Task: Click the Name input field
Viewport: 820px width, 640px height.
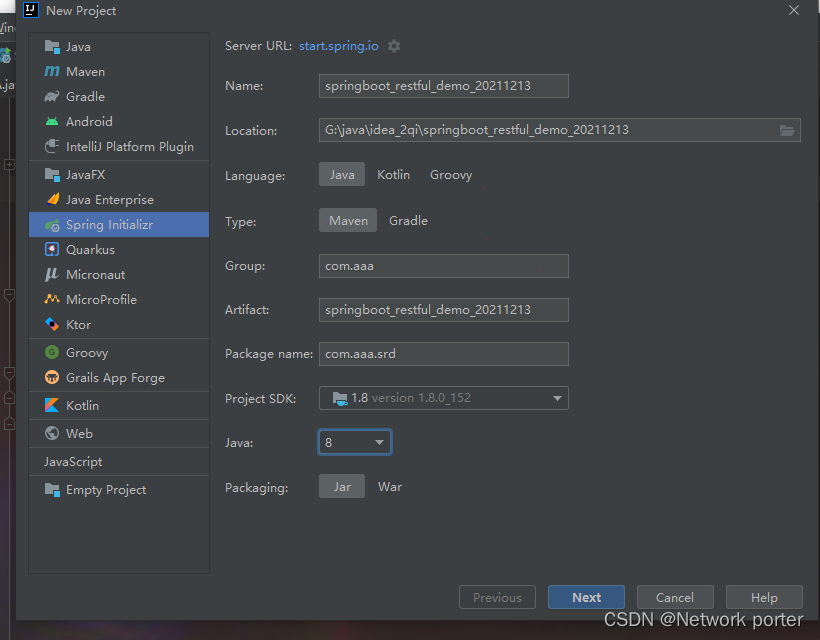Action: point(443,86)
